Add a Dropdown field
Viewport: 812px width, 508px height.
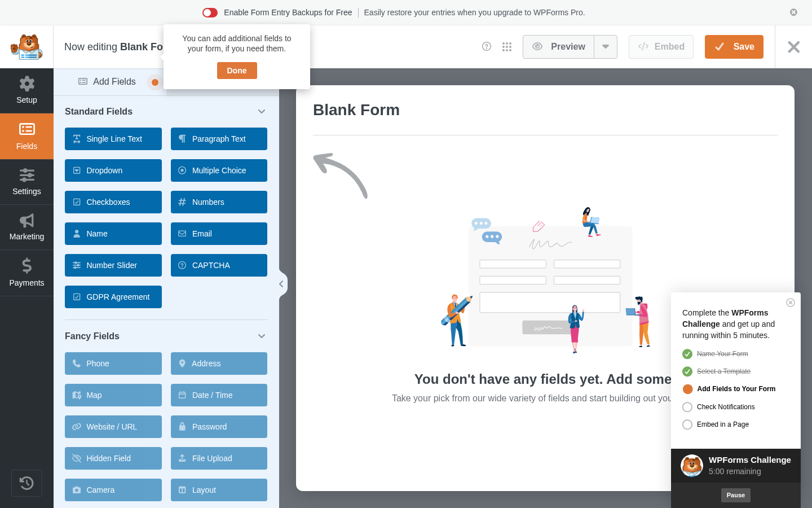pos(113,170)
